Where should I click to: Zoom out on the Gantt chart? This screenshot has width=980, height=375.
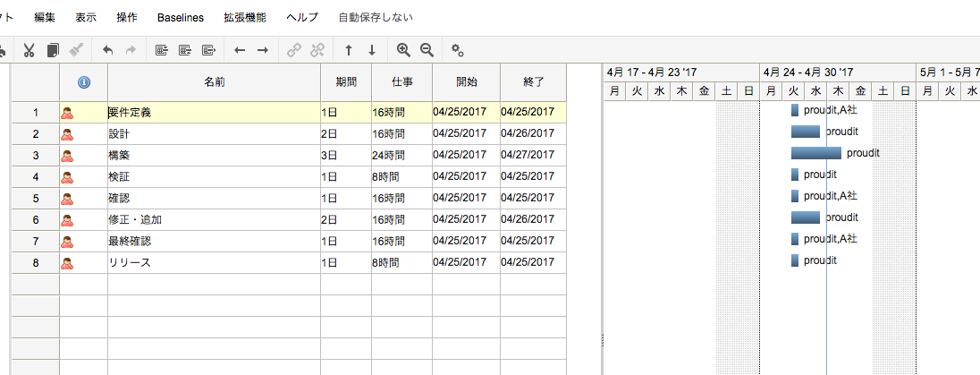coord(427,50)
